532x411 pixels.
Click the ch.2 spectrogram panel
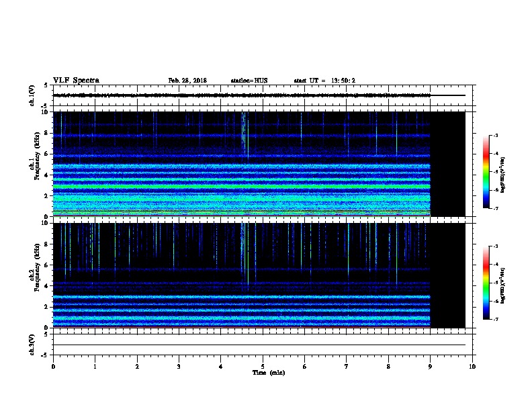259,275
